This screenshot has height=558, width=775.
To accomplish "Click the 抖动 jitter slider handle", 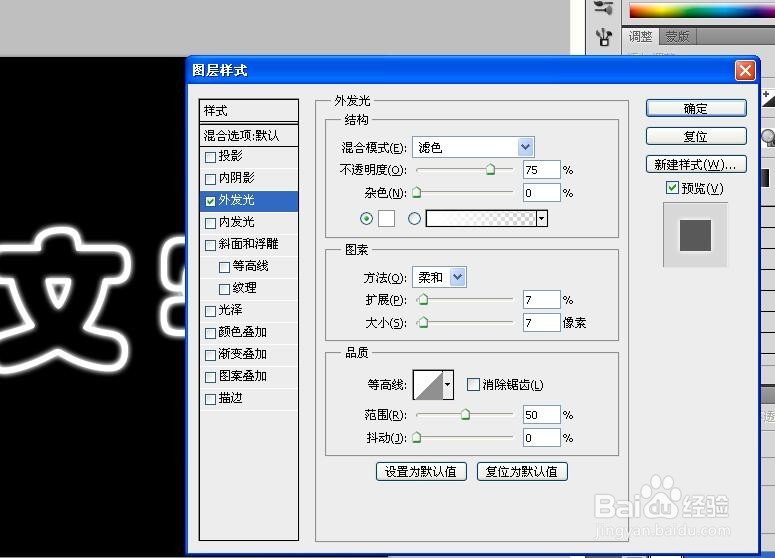I will [x=417, y=437].
